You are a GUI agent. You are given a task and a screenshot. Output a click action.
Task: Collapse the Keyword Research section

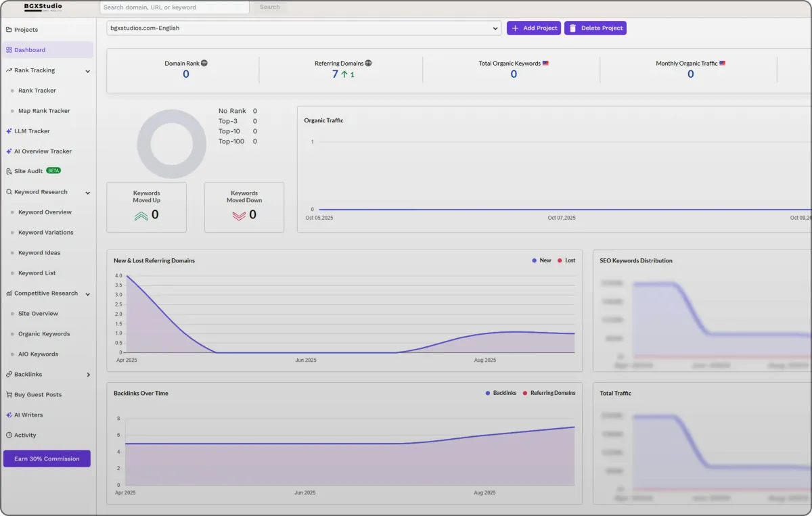point(86,191)
